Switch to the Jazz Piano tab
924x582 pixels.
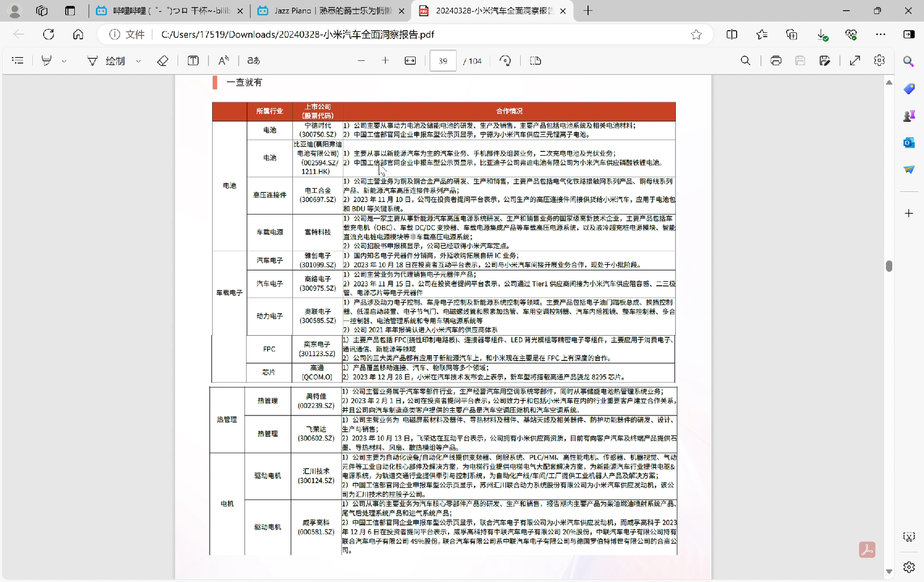coord(331,11)
